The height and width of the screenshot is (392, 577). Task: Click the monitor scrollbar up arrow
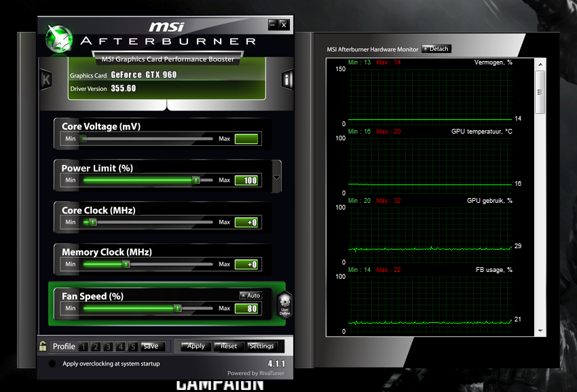click(540, 64)
